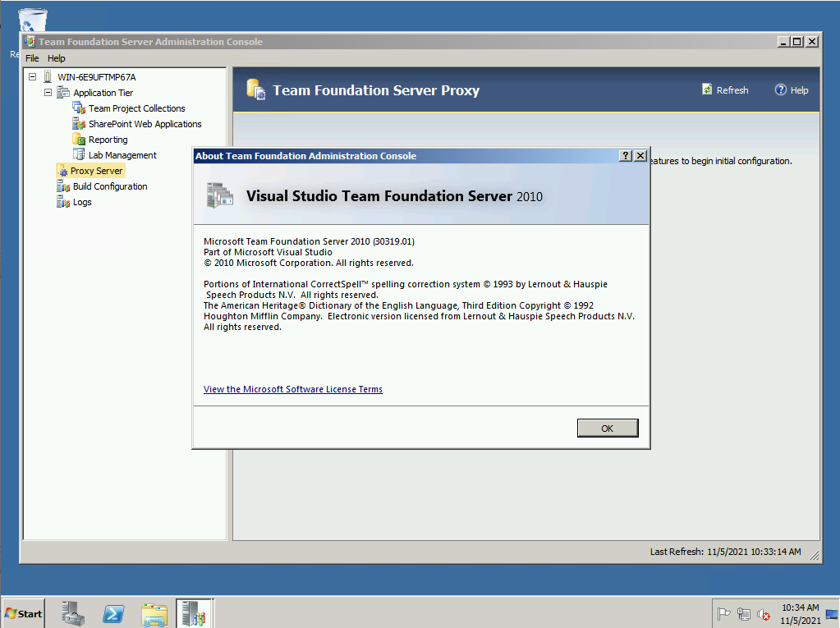
Task: Maximize the Administration Console window
Action: [x=797, y=42]
